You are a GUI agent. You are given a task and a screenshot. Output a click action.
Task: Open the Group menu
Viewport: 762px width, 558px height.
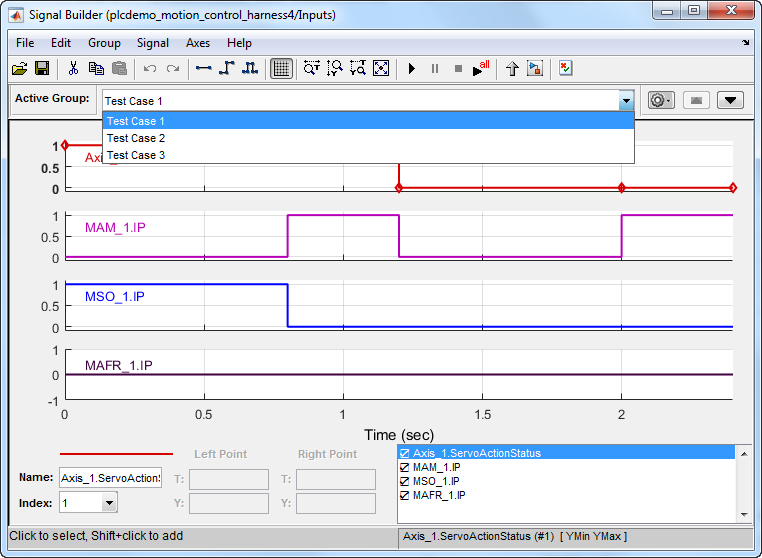click(x=104, y=43)
